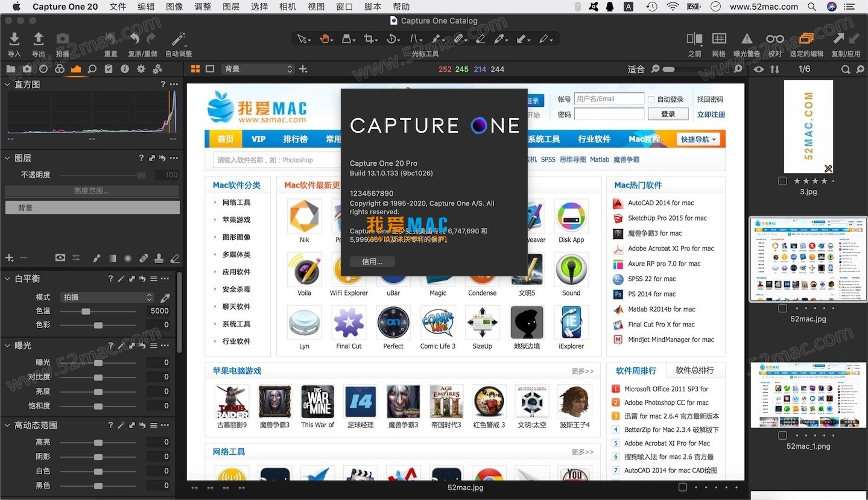Collapse the 曝光 exposure panel

pyautogui.click(x=8, y=346)
